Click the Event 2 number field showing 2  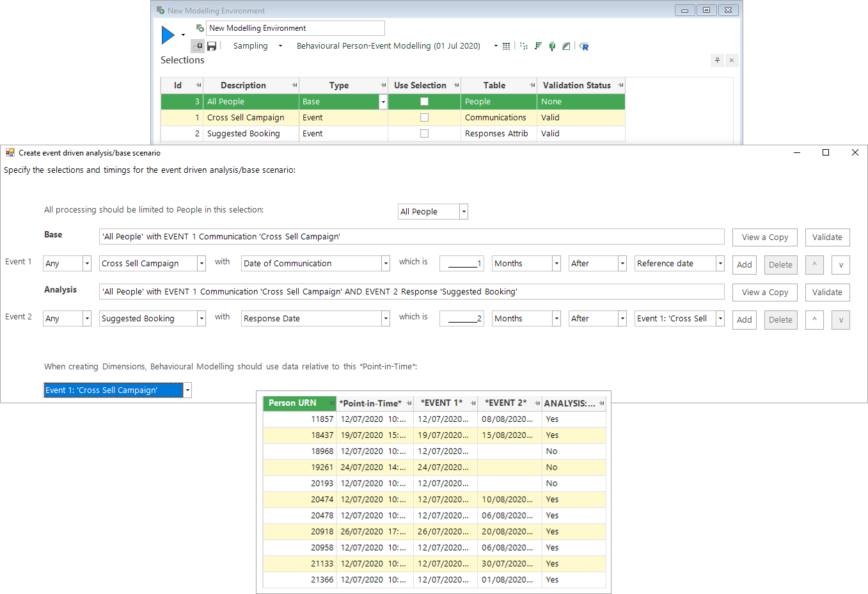pos(461,319)
